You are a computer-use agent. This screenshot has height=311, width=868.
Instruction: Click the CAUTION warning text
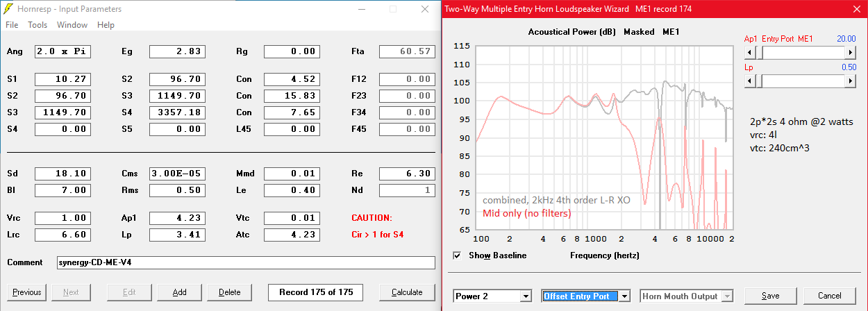[x=372, y=218]
